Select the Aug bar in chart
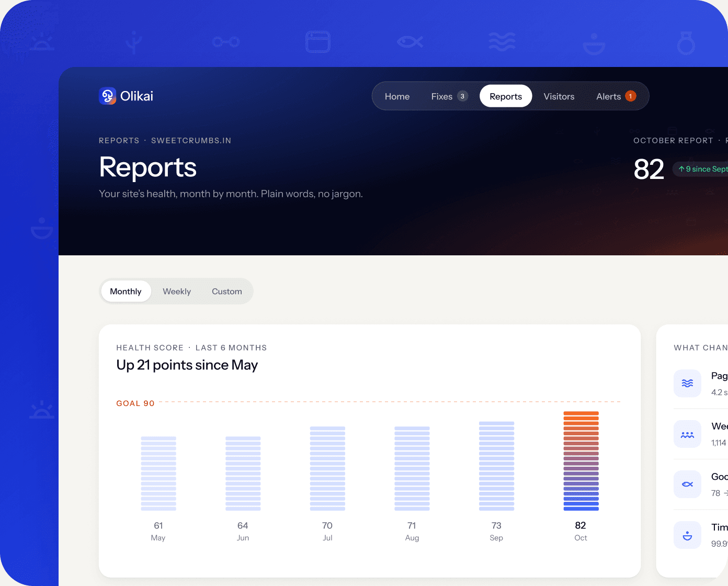Image resolution: width=728 pixels, height=586 pixels. [412, 468]
